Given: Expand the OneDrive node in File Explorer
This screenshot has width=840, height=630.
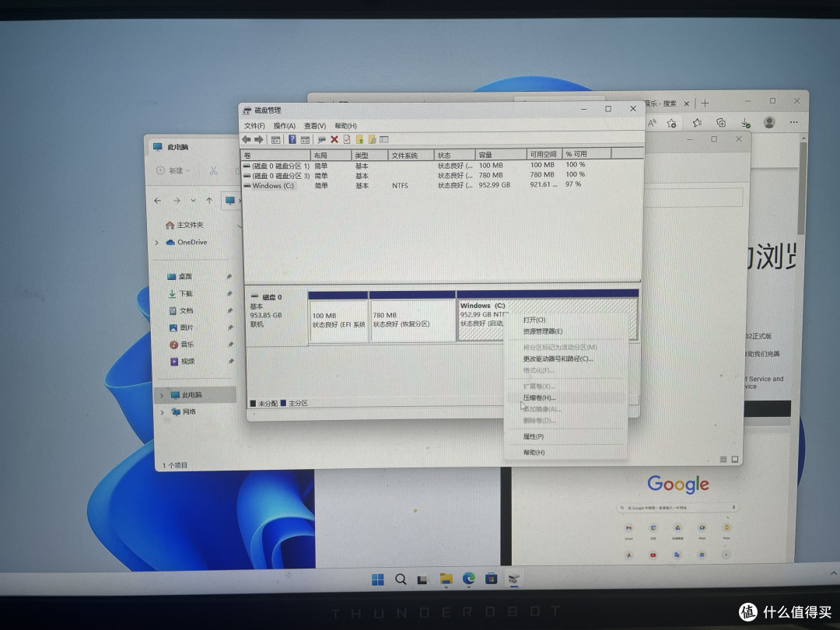Looking at the screenshot, I should tap(157, 243).
